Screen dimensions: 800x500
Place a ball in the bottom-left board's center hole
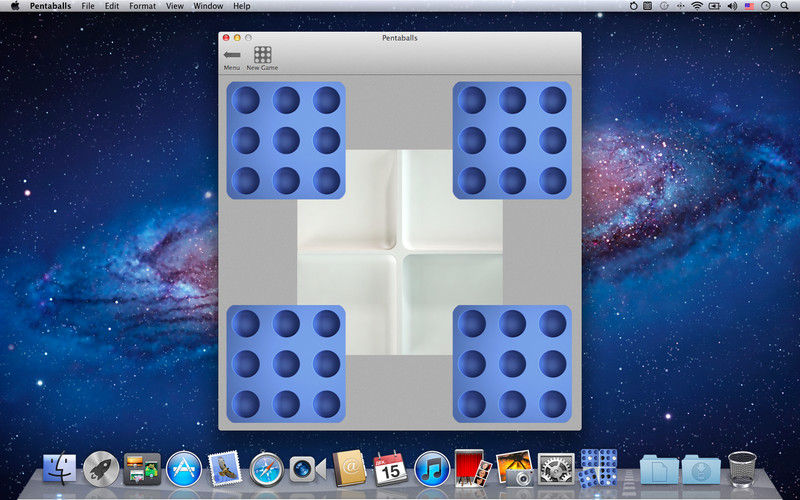[286, 364]
